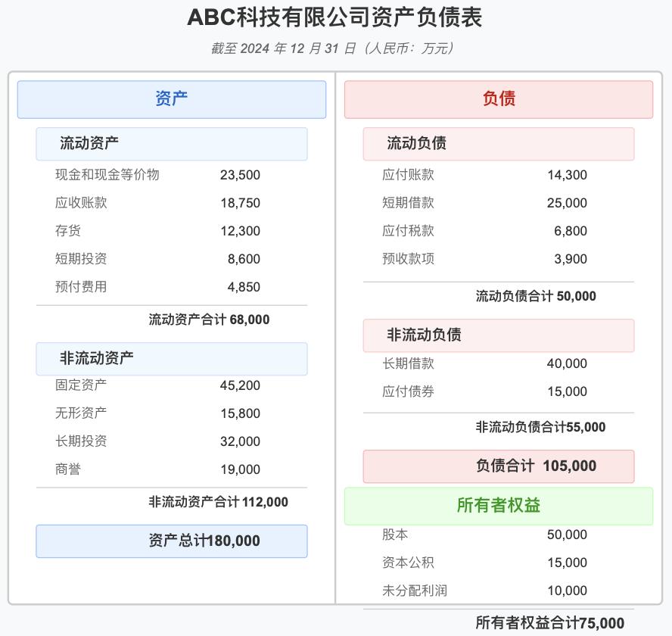Click the 所有者权益合计 75,000 total
The height and width of the screenshot is (636, 672).
[x=549, y=622]
